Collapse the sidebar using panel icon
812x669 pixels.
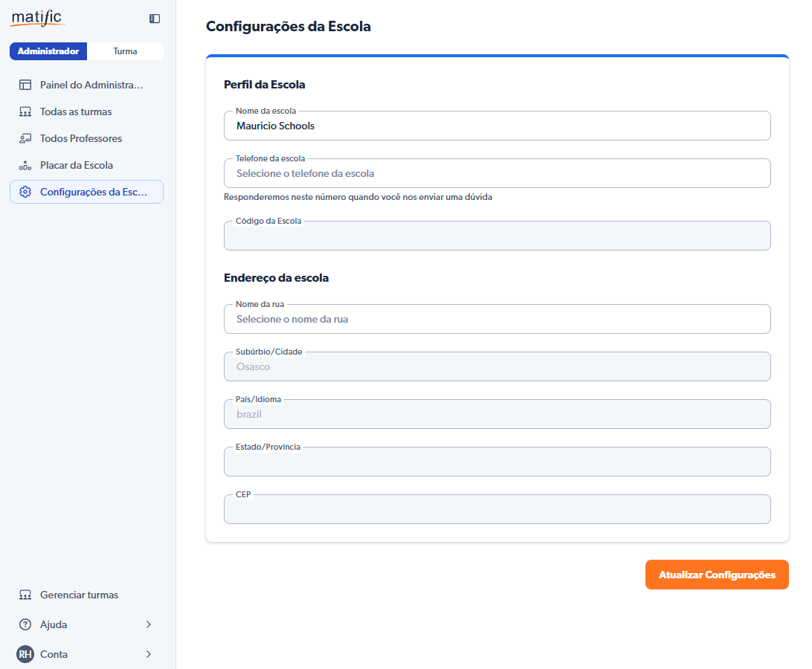point(155,19)
